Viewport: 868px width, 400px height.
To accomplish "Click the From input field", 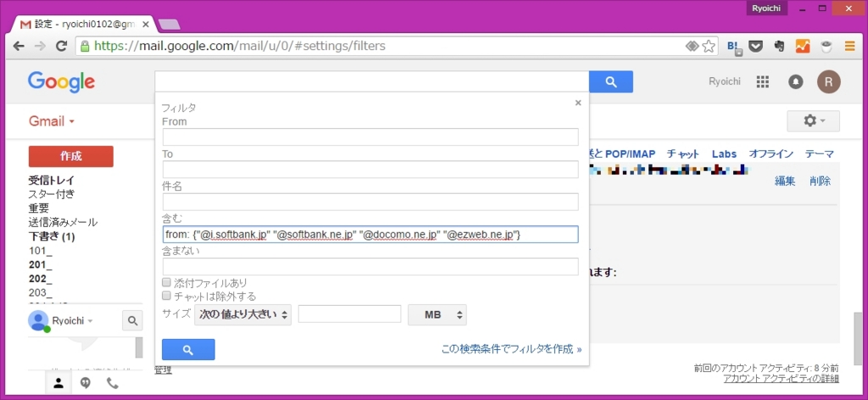I will 370,136.
